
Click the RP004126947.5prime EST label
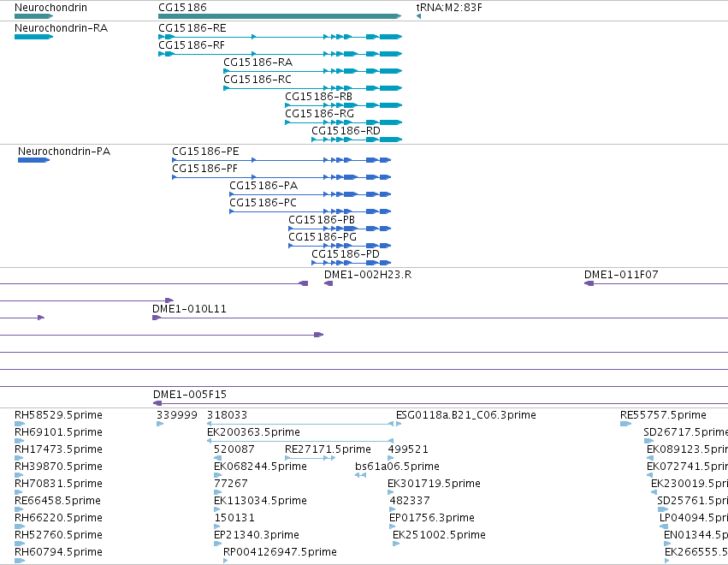280,552
